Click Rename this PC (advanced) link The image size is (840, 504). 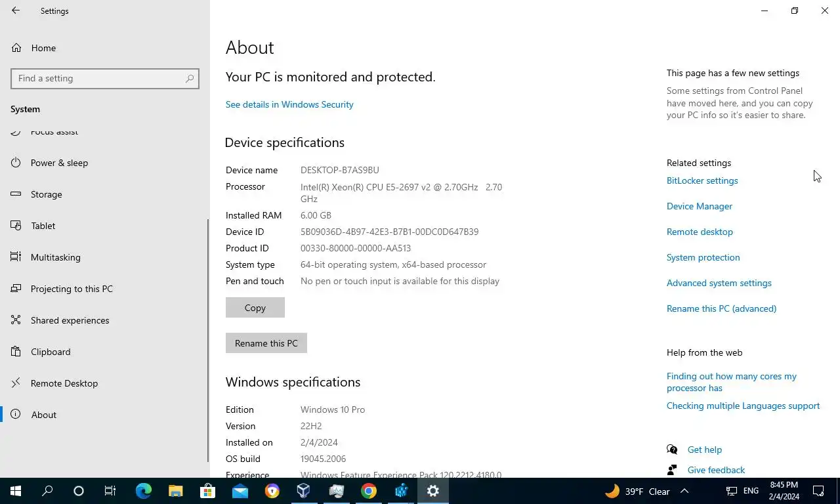pyautogui.click(x=721, y=308)
